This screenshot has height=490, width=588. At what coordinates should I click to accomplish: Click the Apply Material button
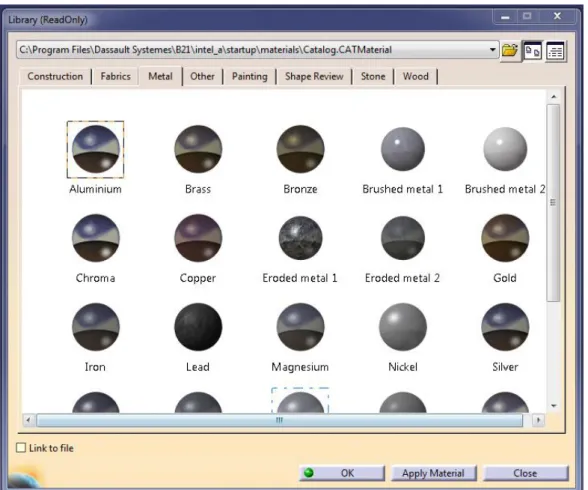434,473
